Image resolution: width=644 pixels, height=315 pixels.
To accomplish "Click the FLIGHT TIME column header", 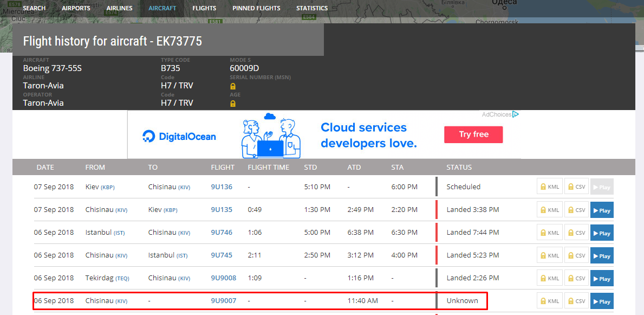I will click(269, 168).
